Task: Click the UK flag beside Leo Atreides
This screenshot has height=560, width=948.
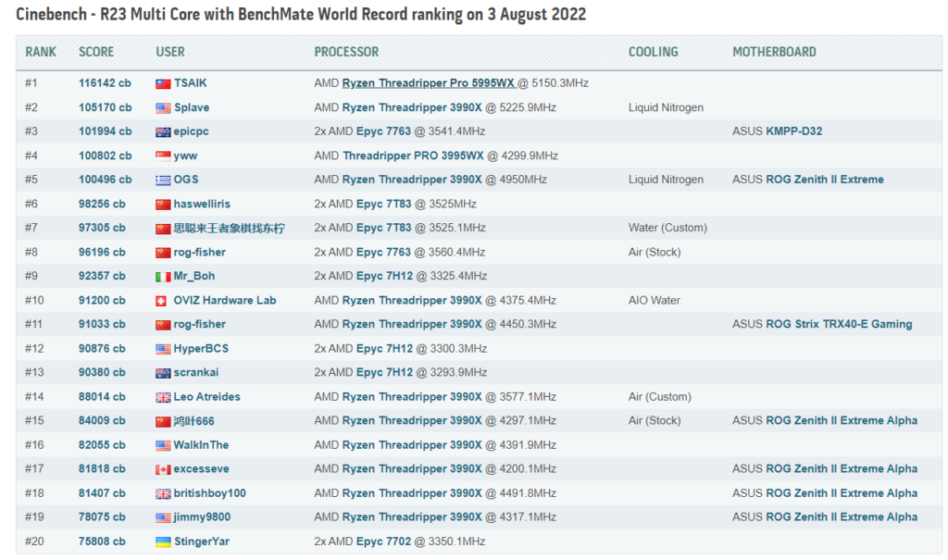Action: (x=163, y=397)
